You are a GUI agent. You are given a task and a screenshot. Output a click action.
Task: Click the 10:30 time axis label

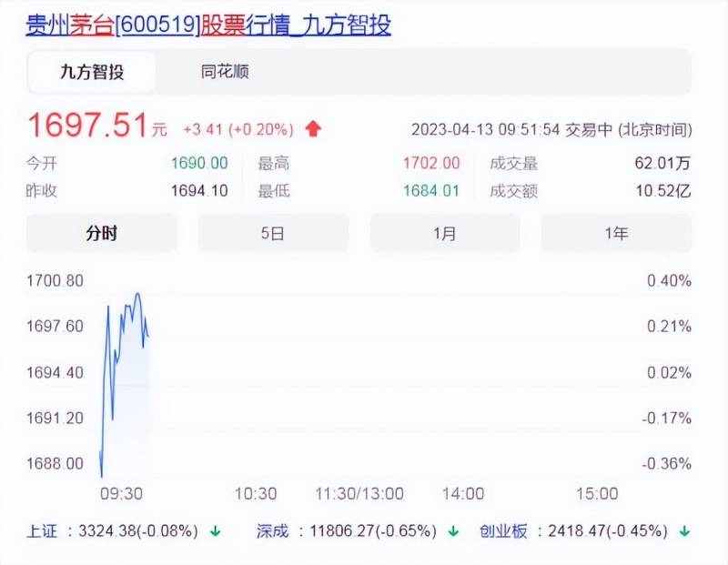[256, 493]
